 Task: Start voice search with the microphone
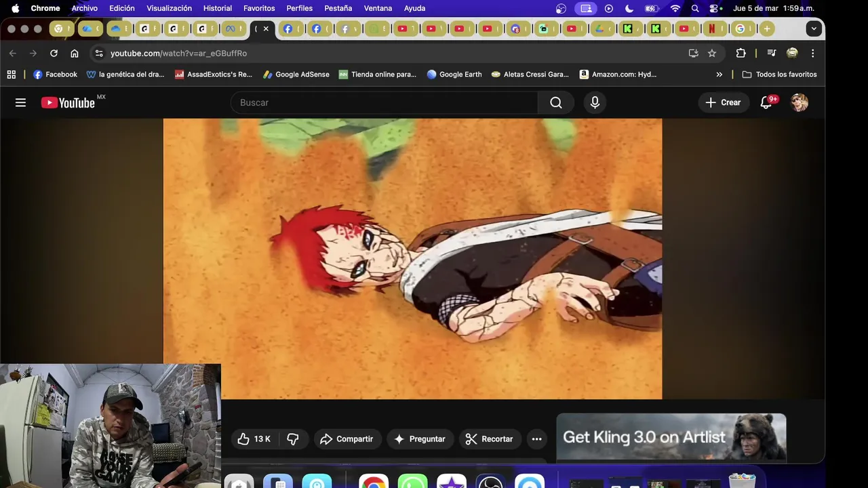595,102
